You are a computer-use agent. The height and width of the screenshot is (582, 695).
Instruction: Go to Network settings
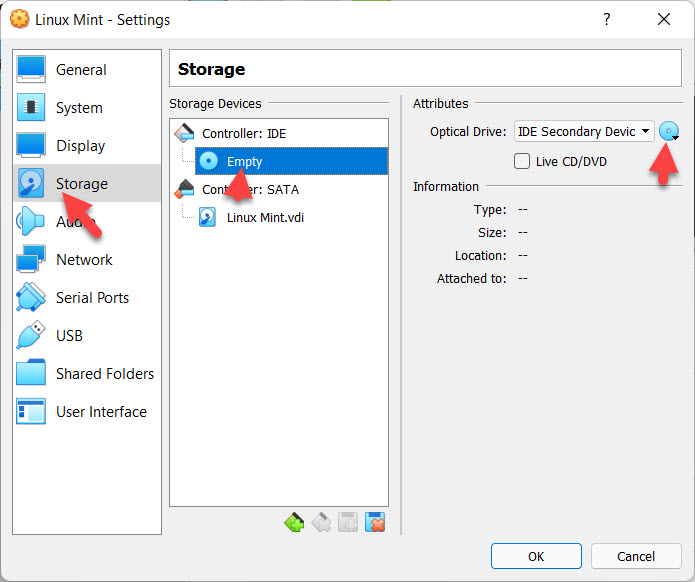click(x=84, y=260)
